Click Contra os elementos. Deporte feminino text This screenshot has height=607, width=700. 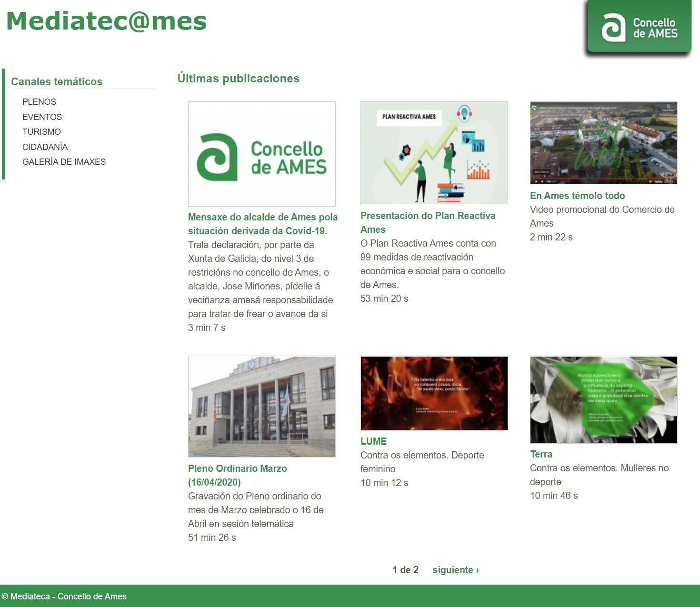(422, 462)
